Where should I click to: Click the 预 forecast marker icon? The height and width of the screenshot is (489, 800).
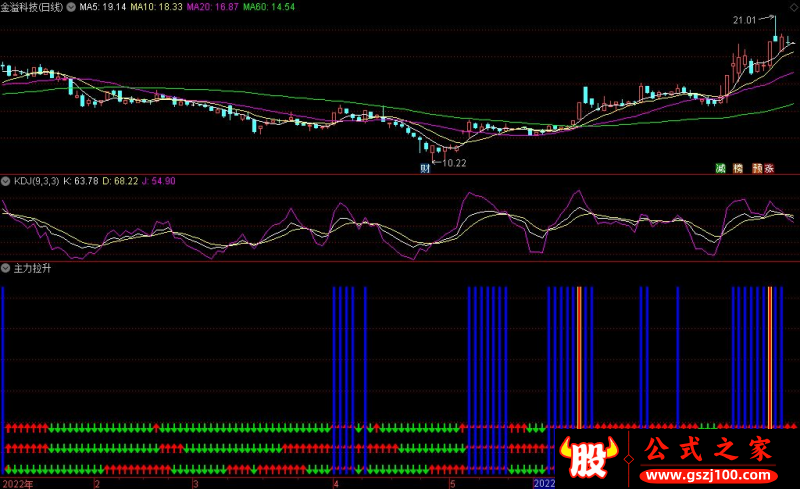(756, 168)
